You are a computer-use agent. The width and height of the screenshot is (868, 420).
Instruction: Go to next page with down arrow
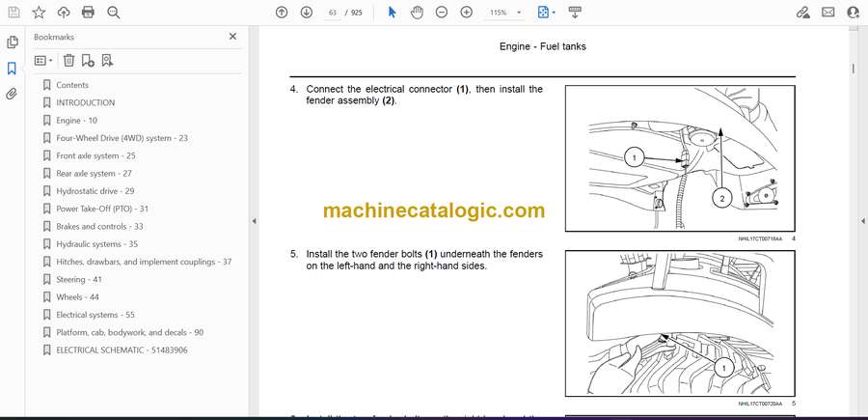(307, 13)
